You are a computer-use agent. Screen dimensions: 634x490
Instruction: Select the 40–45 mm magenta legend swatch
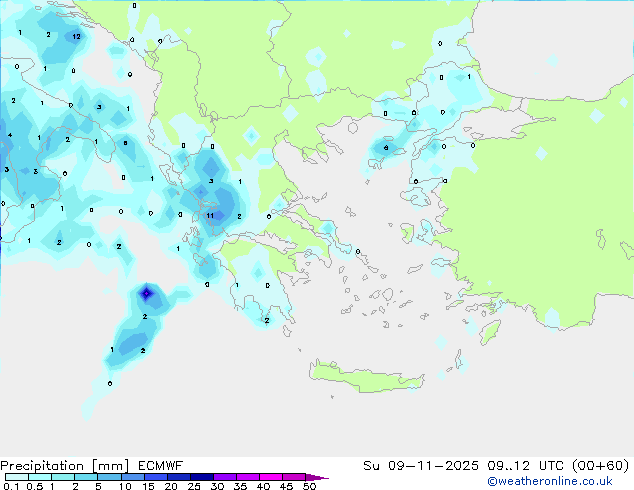pos(271,477)
